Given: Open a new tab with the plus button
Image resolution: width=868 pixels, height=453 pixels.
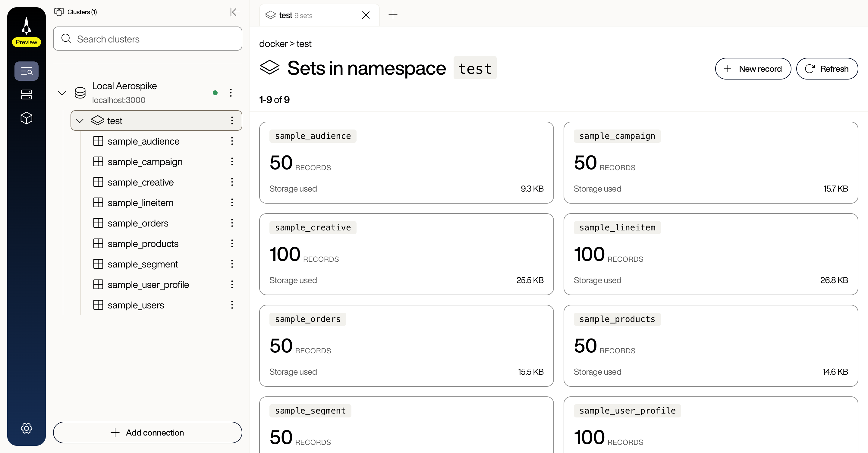Looking at the screenshot, I should 393,15.
